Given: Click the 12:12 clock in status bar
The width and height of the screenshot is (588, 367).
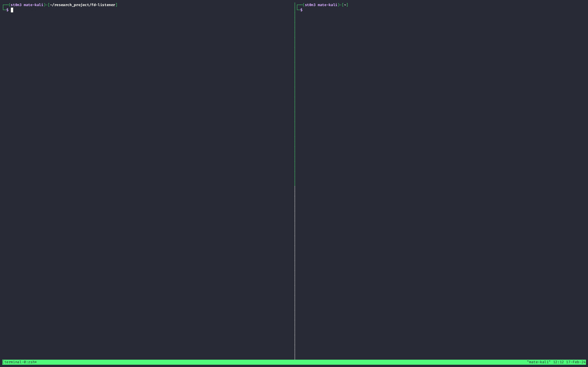Looking at the screenshot, I should tap(558, 362).
